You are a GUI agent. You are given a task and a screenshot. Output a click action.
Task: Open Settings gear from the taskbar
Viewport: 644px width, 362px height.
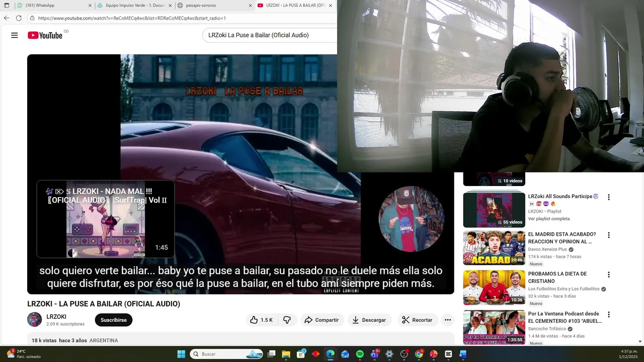tap(389, 354)
